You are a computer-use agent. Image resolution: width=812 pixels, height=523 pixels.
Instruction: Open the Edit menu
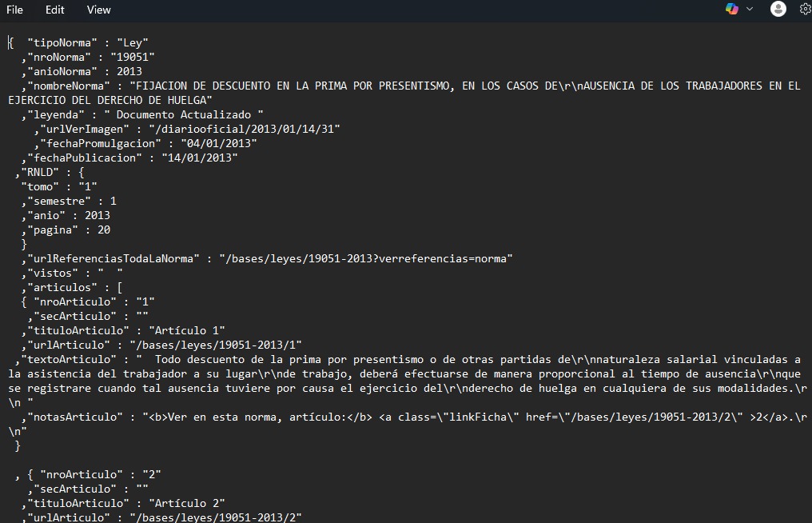55,10
